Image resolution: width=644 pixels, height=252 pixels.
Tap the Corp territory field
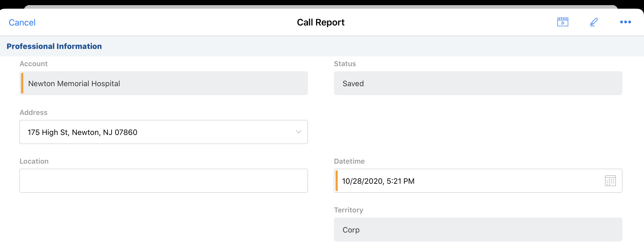(478, 230)
